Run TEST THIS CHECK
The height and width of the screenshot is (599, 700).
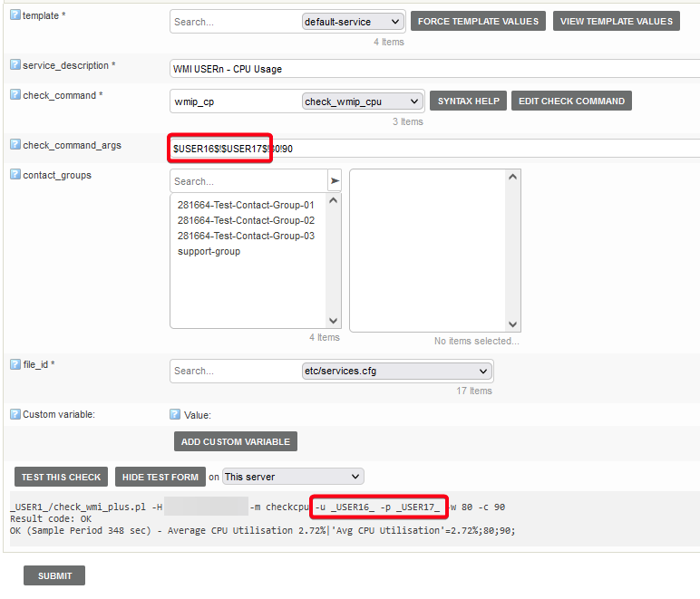click(x=61, y=477)
